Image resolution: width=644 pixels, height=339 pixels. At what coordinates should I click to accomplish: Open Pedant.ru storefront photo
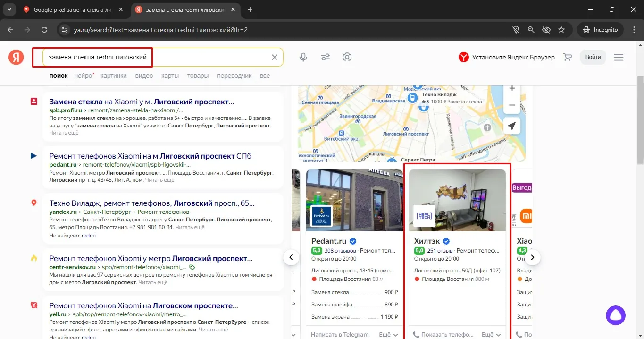354,200
